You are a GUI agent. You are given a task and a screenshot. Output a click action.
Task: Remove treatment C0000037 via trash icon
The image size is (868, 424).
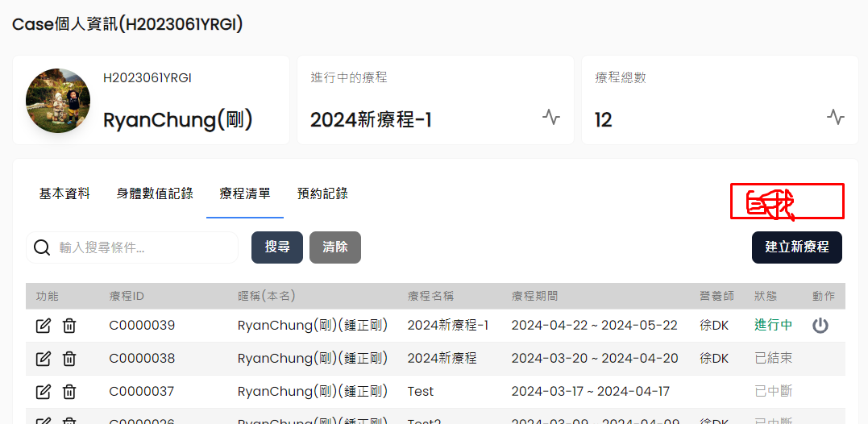70,392
